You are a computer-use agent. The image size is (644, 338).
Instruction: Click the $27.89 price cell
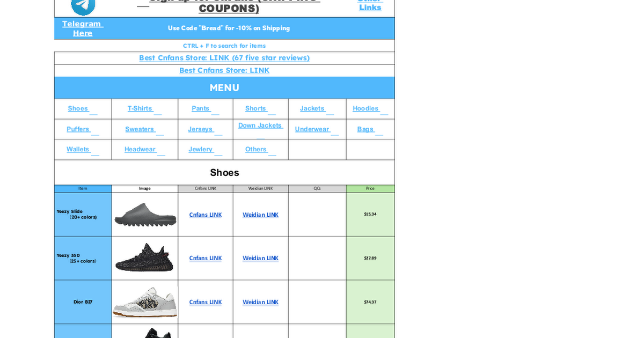pyautogui.click(x=370, y=258)
